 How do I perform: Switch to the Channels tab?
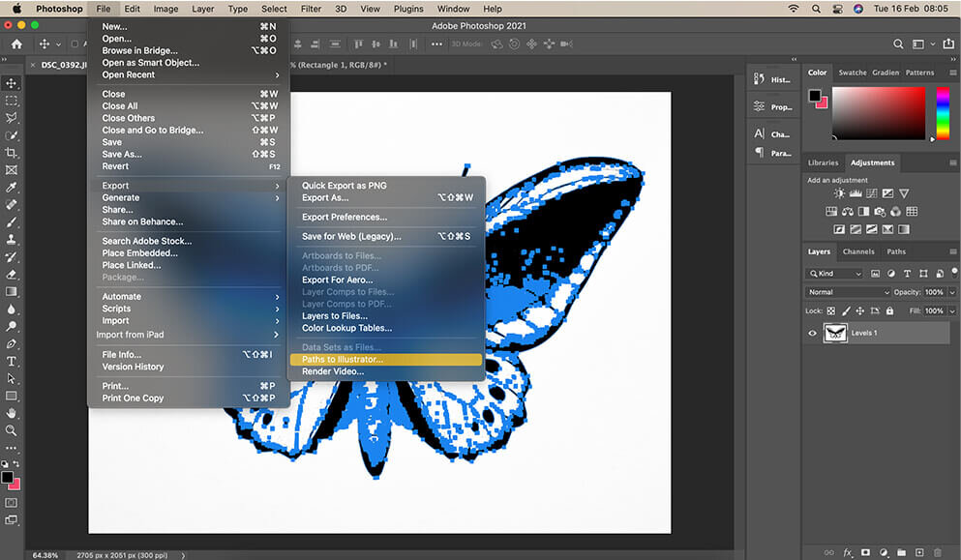pyautogui.click(x=858, y=251)
